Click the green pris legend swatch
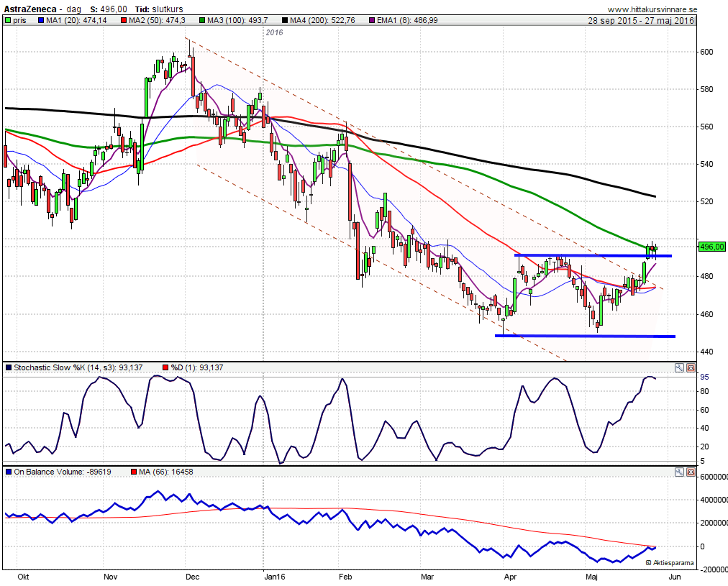Image resolution: width=728 pixels, height=586 pixels. click(8, 20)
